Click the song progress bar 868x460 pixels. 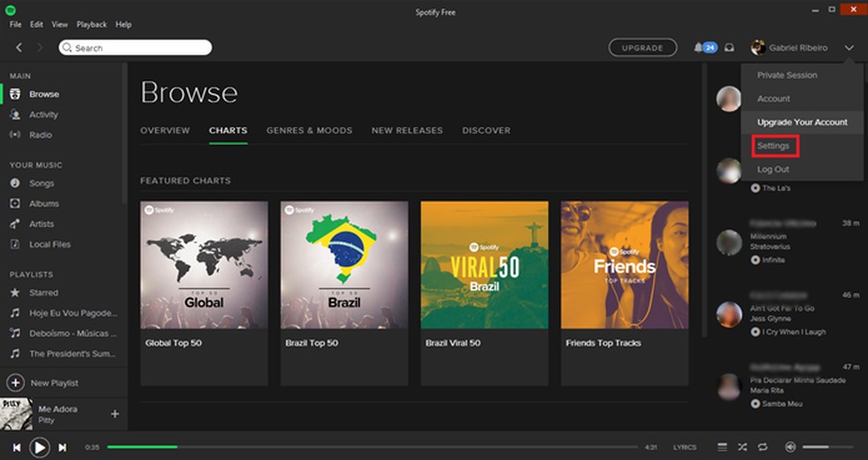[x=372, y=447]
